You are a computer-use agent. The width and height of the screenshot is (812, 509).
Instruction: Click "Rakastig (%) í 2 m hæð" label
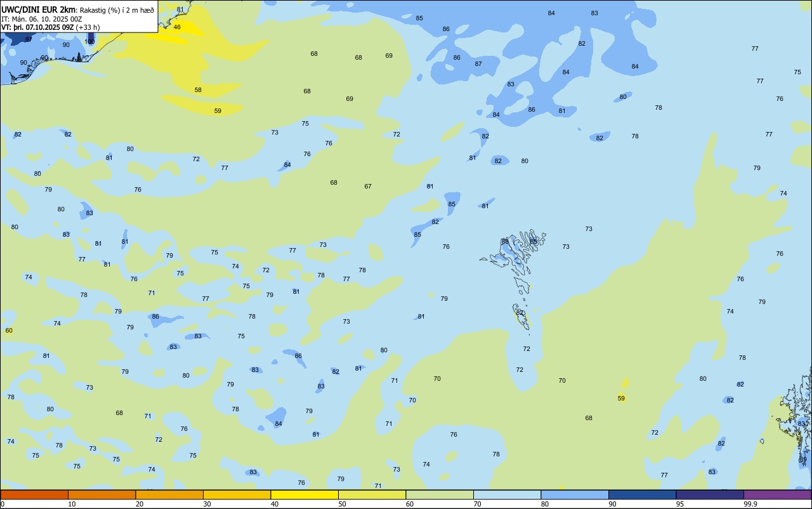[117, 10]
